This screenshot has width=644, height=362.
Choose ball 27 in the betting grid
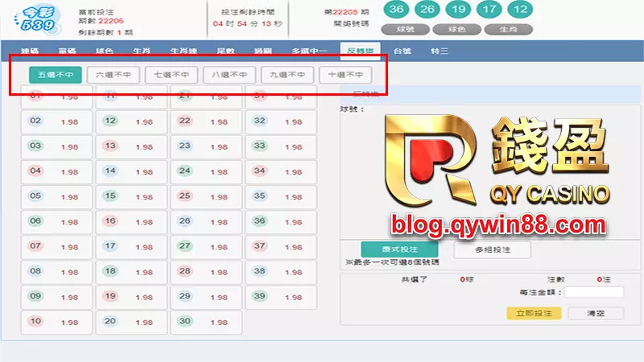(x=185, y=246)
